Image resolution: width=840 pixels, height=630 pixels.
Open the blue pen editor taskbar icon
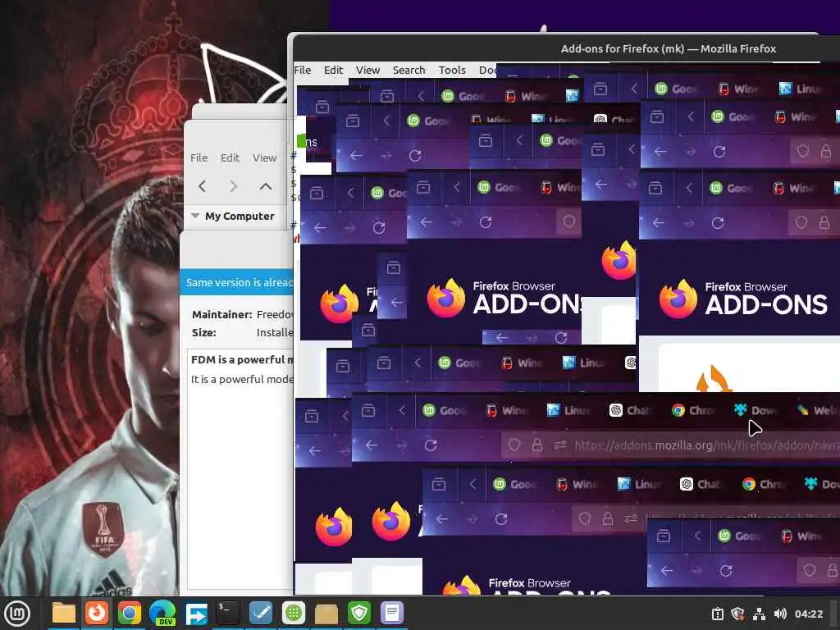(261, 614)
